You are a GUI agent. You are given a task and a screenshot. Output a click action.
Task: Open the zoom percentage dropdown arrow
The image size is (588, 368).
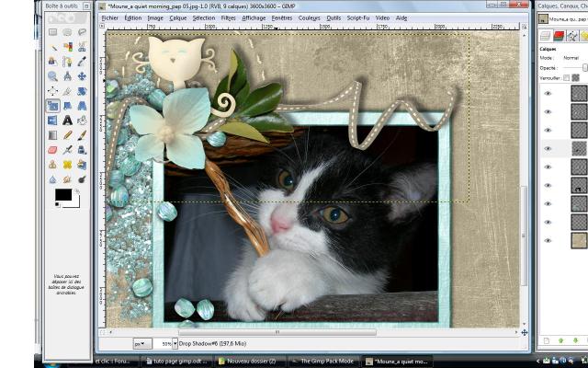pyautogui.click(x=175, y=343)
